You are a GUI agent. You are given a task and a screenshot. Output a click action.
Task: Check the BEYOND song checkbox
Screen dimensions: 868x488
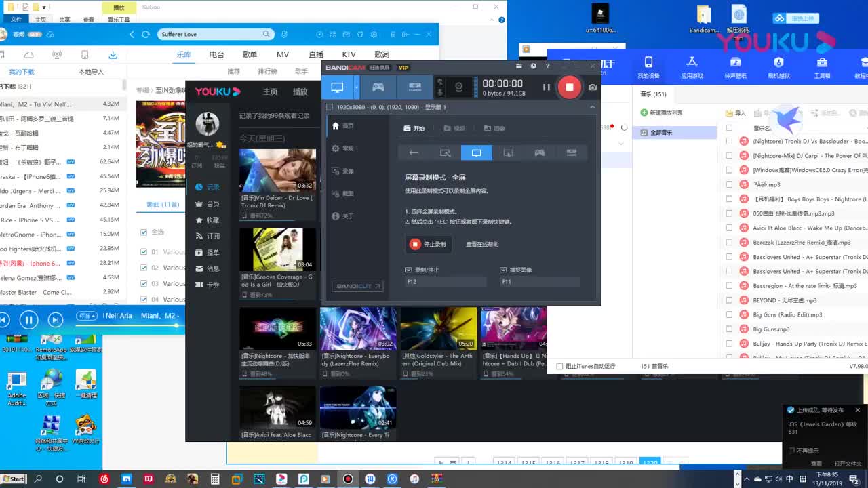[729, 300]
